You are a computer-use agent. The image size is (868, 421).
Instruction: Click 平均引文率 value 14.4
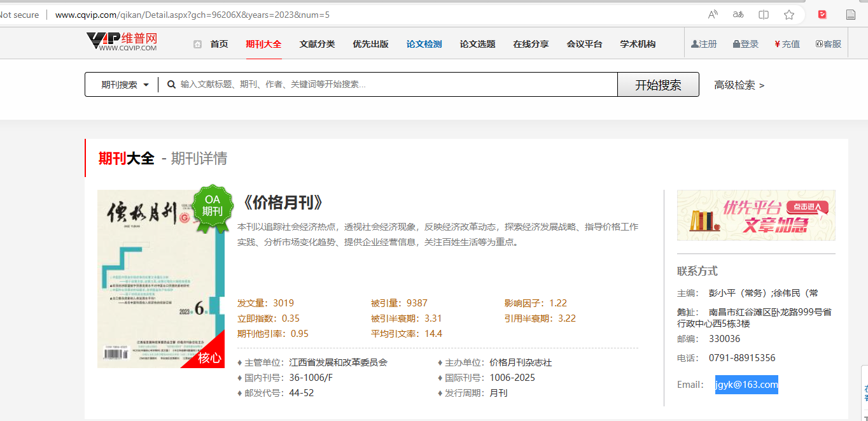(x=433, y=334)
